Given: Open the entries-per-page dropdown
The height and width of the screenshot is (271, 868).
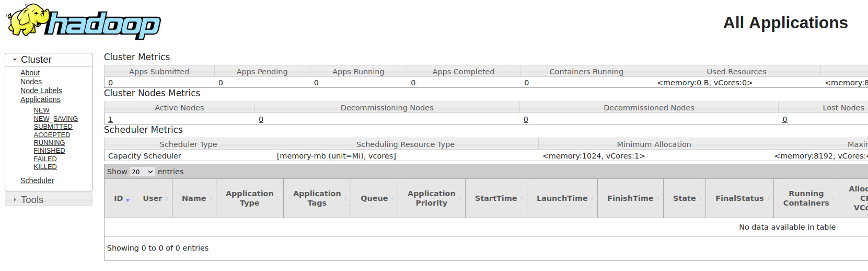Looking at the screenshot, I should pos(142,172).
